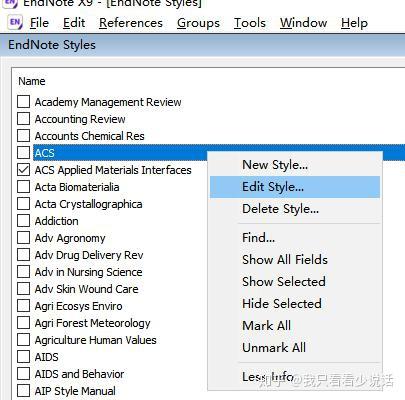
Task: Check the Adv in Nursing Science checkbox
Action: pyautogui.click(x=23, y=272)
